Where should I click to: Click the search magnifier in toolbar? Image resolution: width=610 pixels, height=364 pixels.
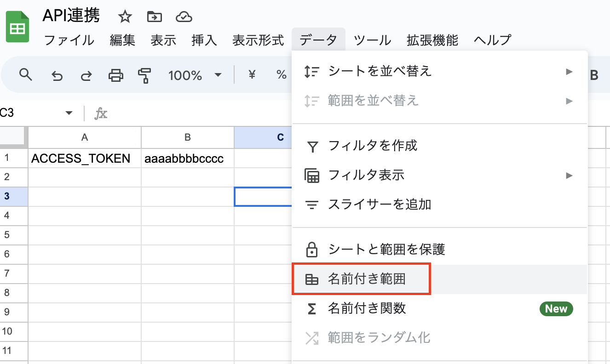click(26, 74)
